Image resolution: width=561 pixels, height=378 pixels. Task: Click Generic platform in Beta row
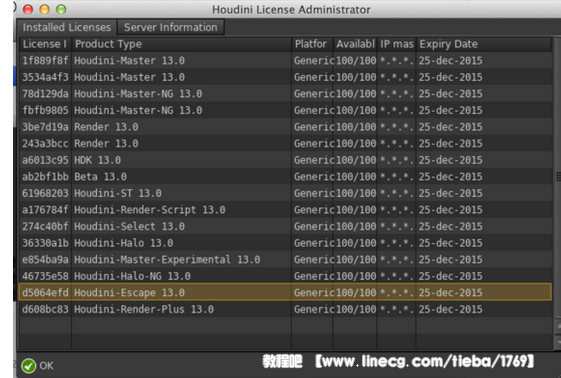tap(313, 176)
